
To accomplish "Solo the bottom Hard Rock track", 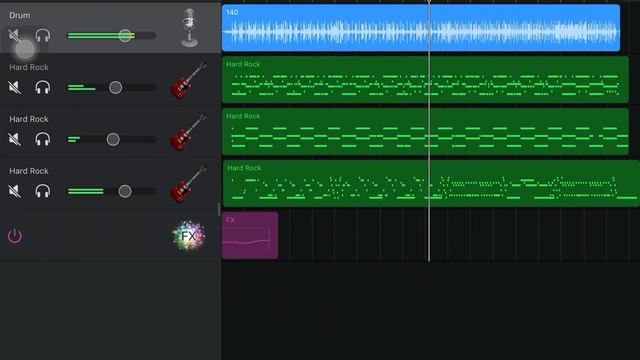I will pos(42,191).
